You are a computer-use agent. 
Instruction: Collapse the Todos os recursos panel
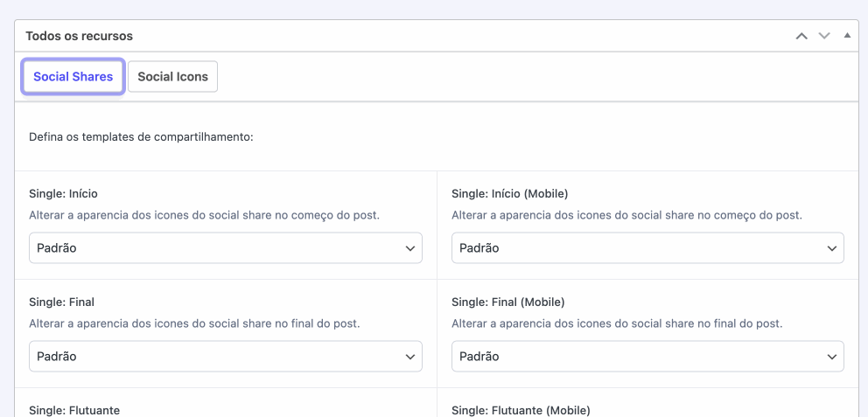point(846,36)
